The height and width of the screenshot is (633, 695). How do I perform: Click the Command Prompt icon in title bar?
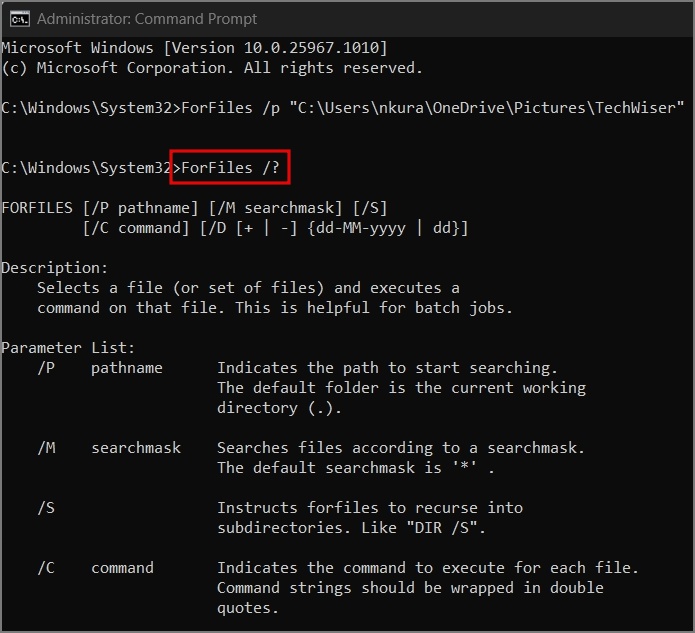[x=17, y=18]
